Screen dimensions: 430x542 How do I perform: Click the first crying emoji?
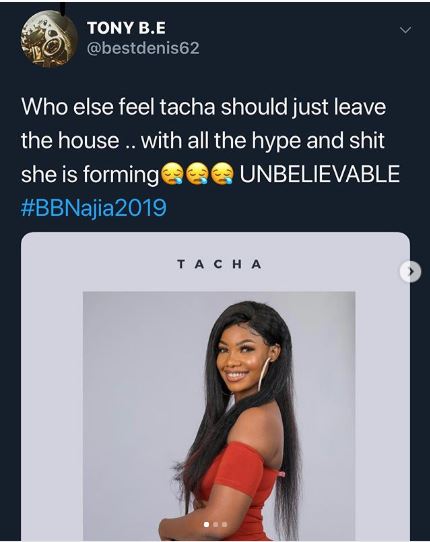coord(171,174)
